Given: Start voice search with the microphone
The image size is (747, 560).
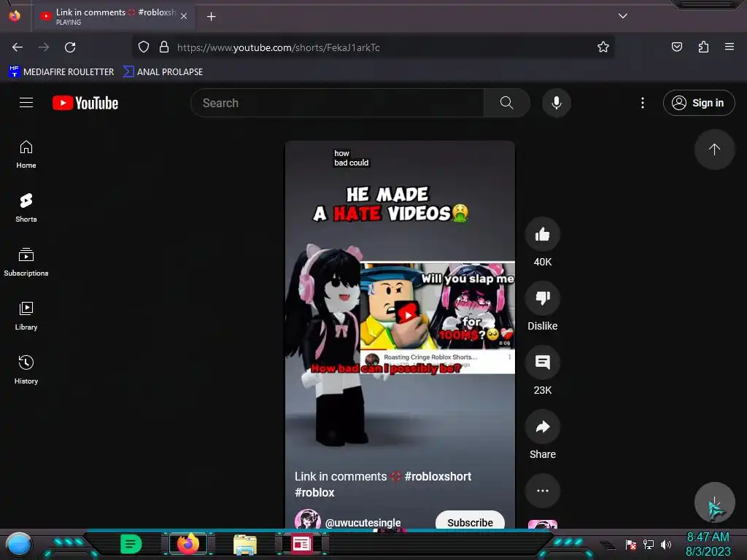Looking at the screenshot, I should (x=556, y=103).
